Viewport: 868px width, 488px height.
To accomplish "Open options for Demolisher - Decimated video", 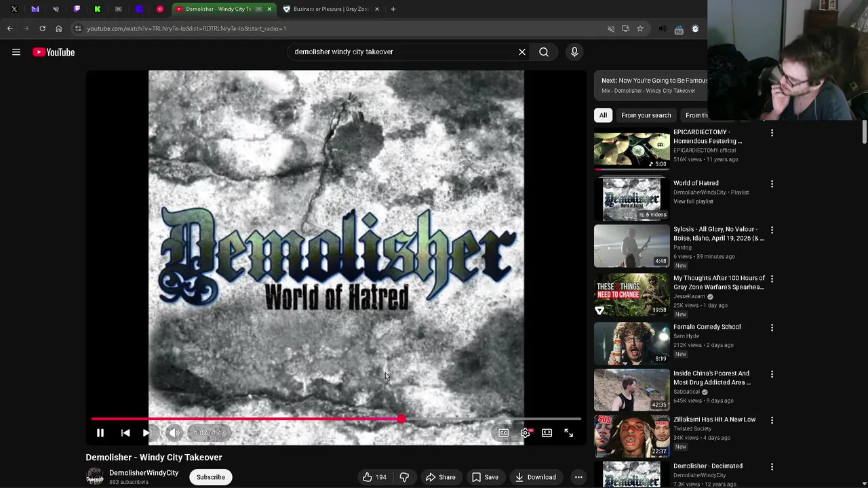I will coord(772,467).
